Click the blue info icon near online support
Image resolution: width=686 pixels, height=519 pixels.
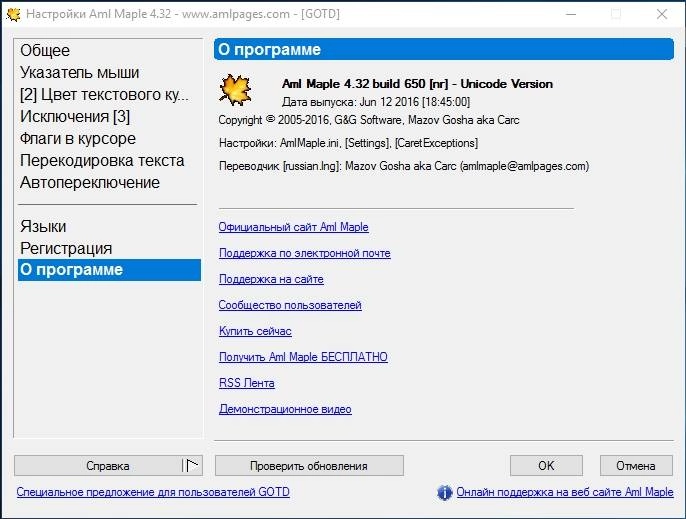click(444, 493)
